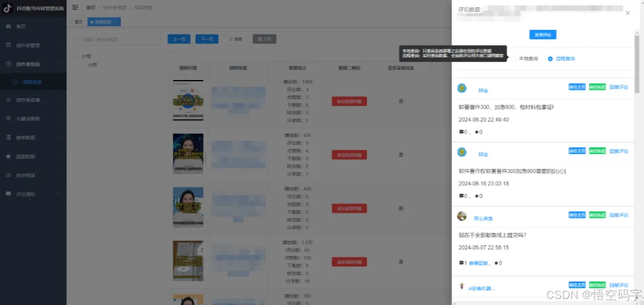Open the cover thumbnail in the 1.5万-plays row

click(188, 261)
